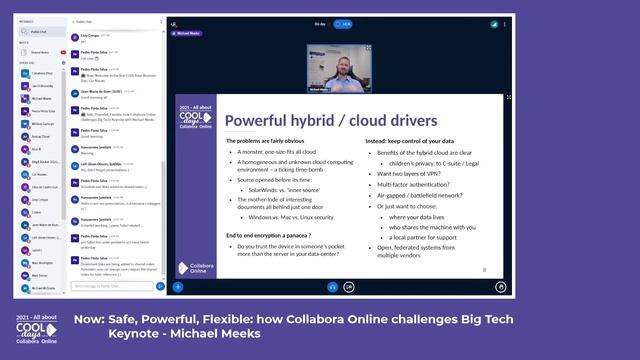Click slide text End to end encryption a panacea
The image size is (640, 360).
[269, 236]
